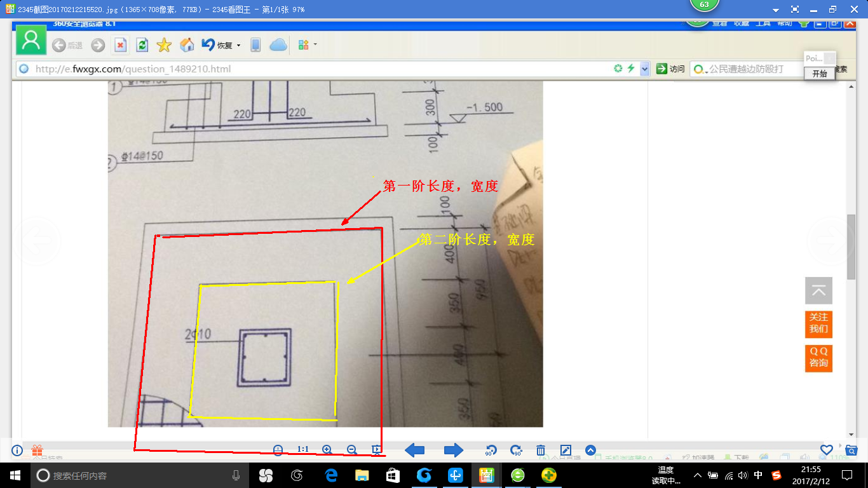Open the orange gift box icon
This screenshot has width=868, height=488.
[37, 451]
